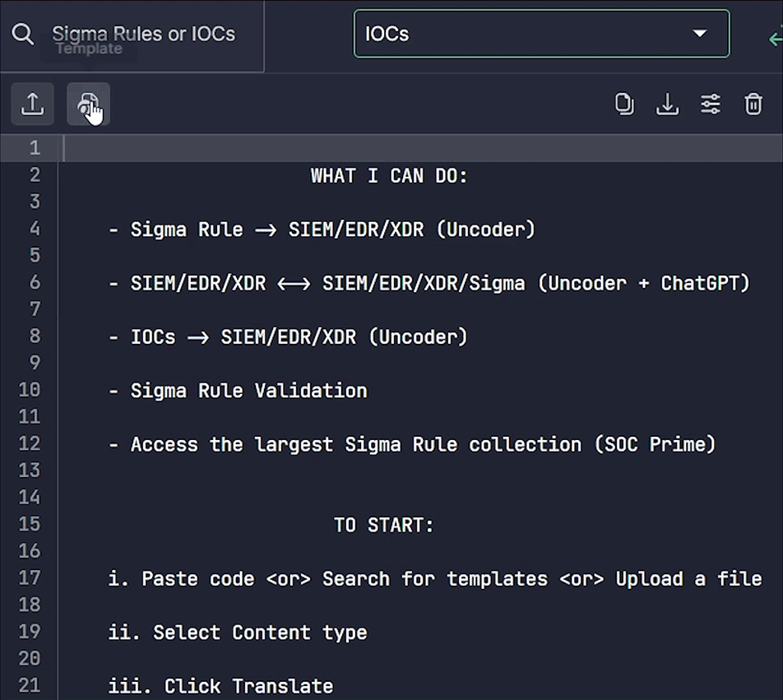Screen dimensions: 783x700
Task: Place cursor on empty editor line 1
Action: coord(411,148)
